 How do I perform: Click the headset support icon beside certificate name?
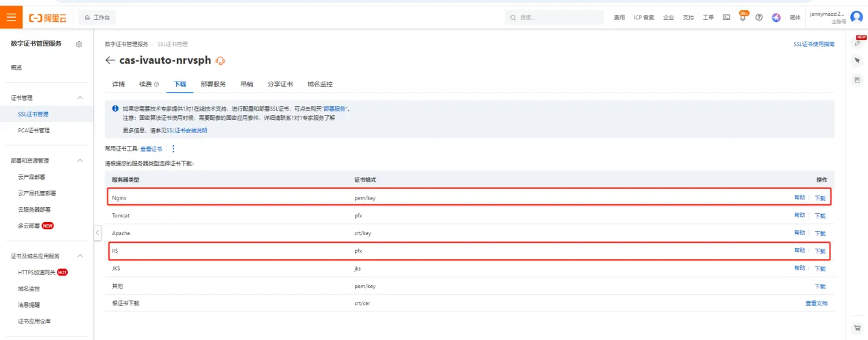[221, 61]
